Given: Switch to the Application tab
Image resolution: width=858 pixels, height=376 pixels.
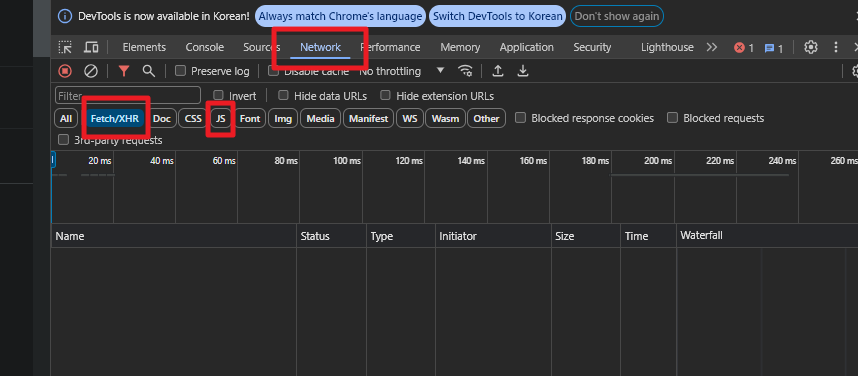Looking at the screenshot, I should click(x=526, y=47).
